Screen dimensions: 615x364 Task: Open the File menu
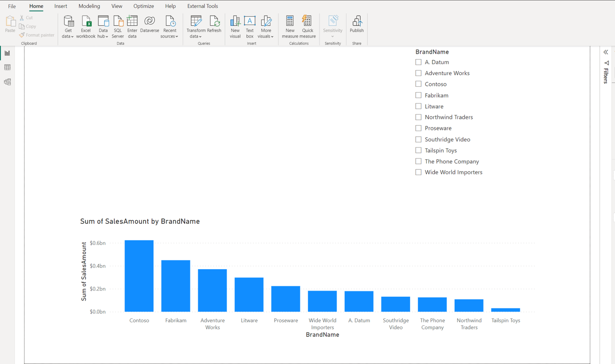pos(12,6)
